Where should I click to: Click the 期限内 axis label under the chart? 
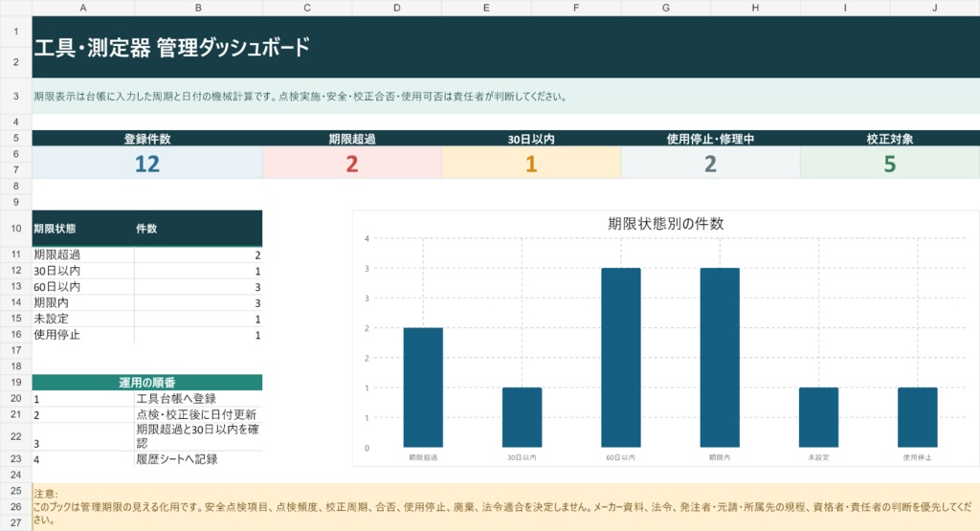(720, 457)
